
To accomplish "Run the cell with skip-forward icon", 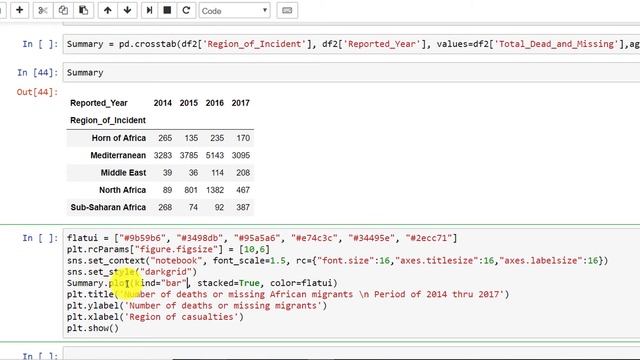I will pos(149,10).
